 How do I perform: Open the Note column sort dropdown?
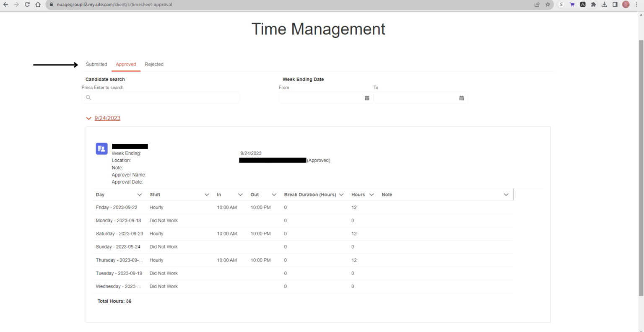click(x=506, y=195)
